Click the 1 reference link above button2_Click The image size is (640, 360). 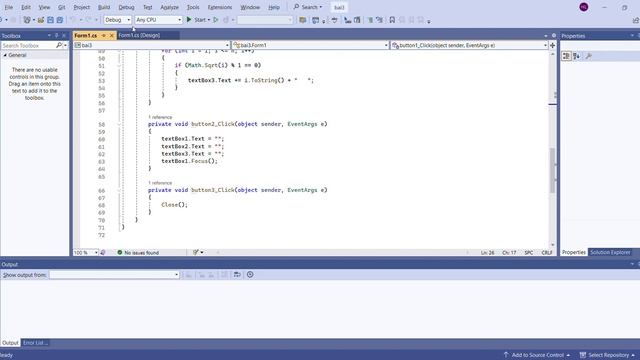[x=160, y=117]
